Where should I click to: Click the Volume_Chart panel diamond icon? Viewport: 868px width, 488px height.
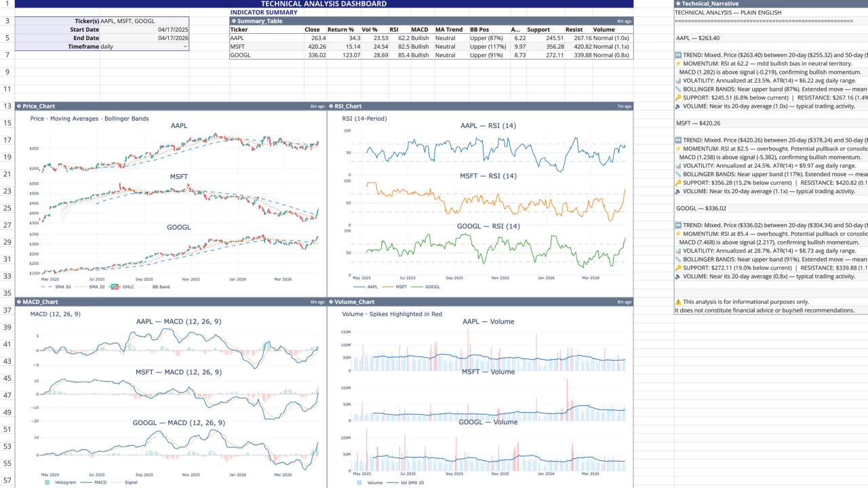click(x=331, y=302)
